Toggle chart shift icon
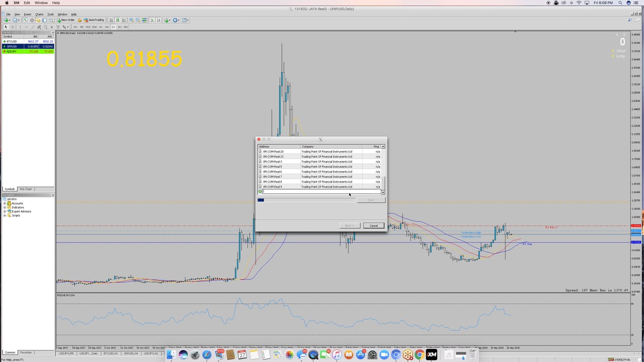This screenshot has width=644, height=362. click(158, 20)
